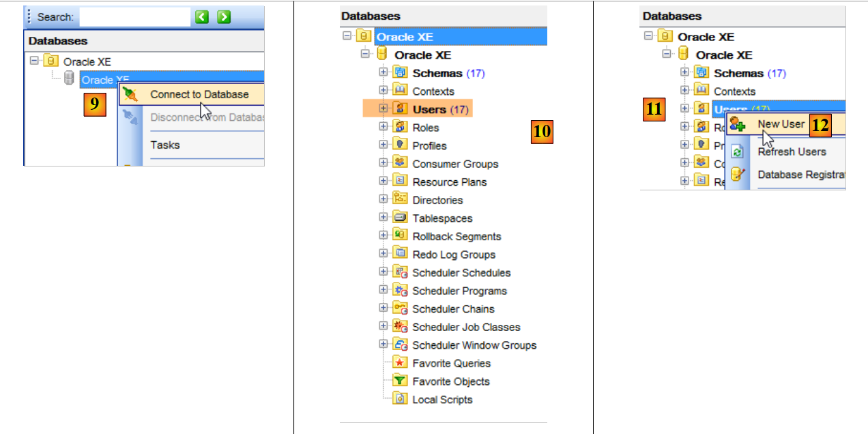Choose Connect to Database from context menu

tap(199, 95)
